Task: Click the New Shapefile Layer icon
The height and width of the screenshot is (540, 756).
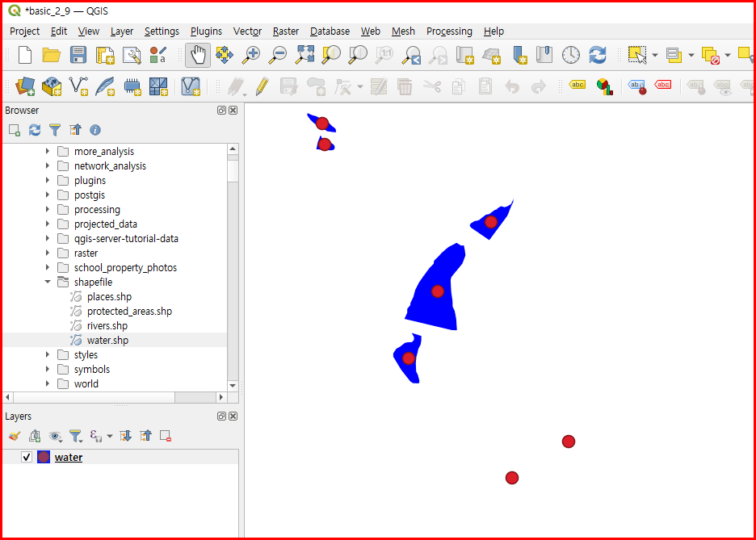Action: click(x=78, y=86)
